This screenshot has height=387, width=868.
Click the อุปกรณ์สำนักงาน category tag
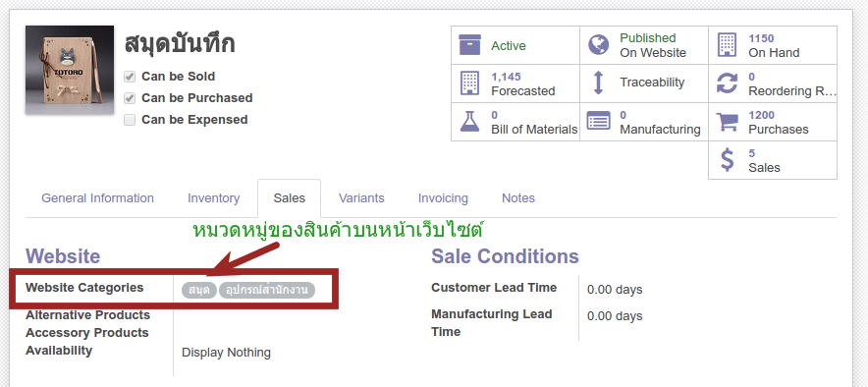pyautogui.click(x=267, y=290)
